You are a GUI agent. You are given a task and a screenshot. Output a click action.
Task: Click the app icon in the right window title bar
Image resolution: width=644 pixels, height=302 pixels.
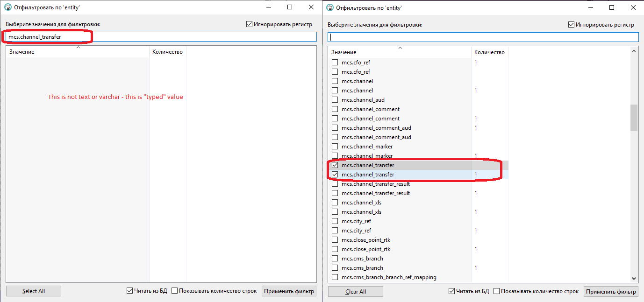point(329,7)
